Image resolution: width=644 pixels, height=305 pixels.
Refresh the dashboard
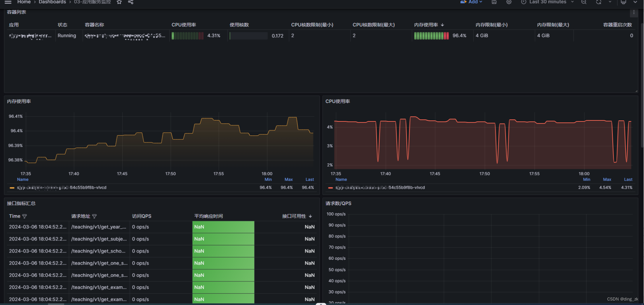click(x=598, y=2)
